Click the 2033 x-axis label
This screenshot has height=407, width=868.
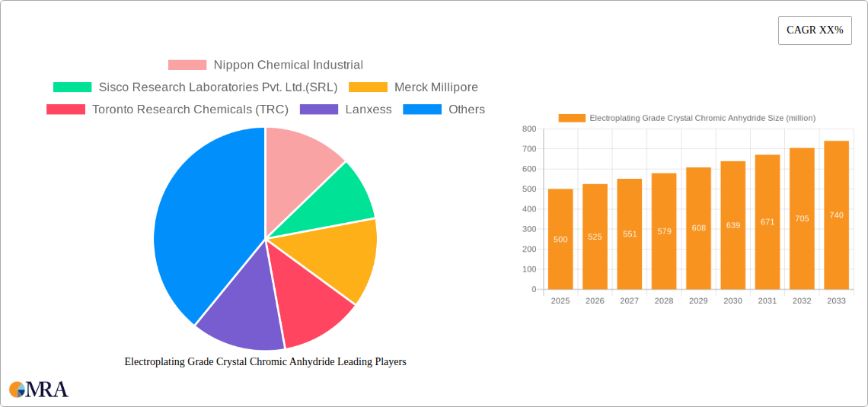click(x=837, y=300)
